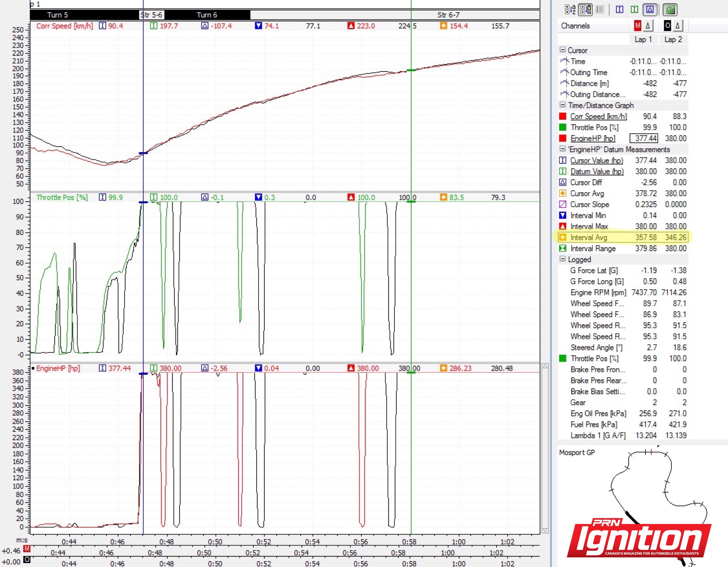Collapse the Cursor group
Image resolution: width=728 pixels, height=567 pixels.
point(562,50)
